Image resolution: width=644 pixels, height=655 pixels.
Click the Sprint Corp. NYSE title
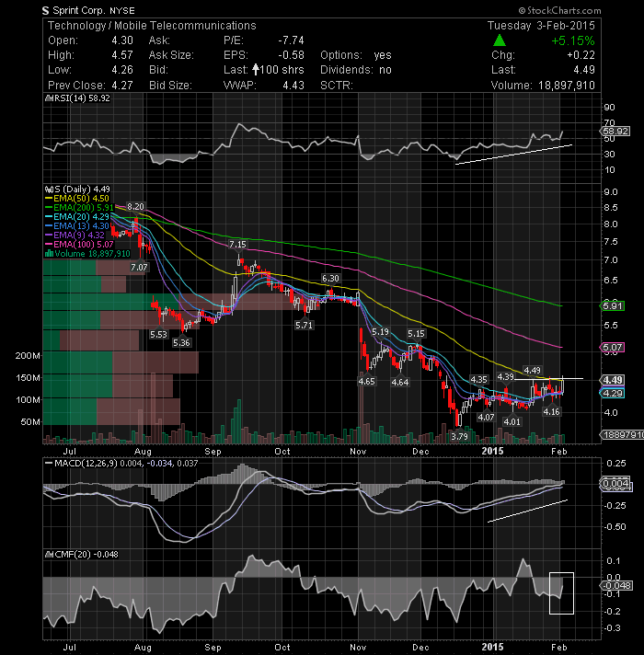[x=94, y=10]
